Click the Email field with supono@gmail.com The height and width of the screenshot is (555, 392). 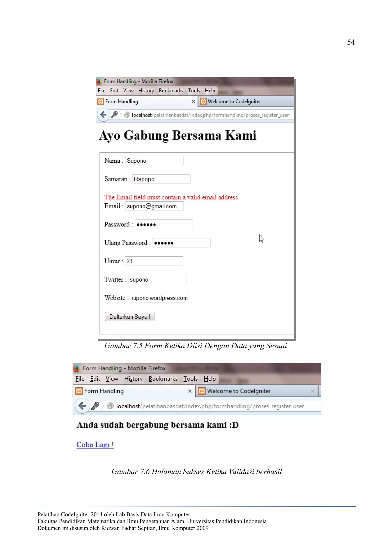pyautogui.click(x=154, y=206)
